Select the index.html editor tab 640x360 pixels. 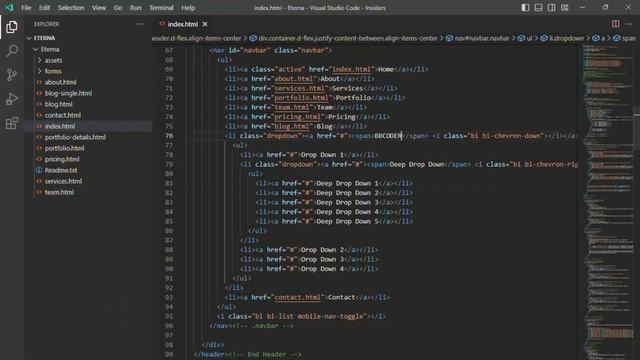pos(183,24)
